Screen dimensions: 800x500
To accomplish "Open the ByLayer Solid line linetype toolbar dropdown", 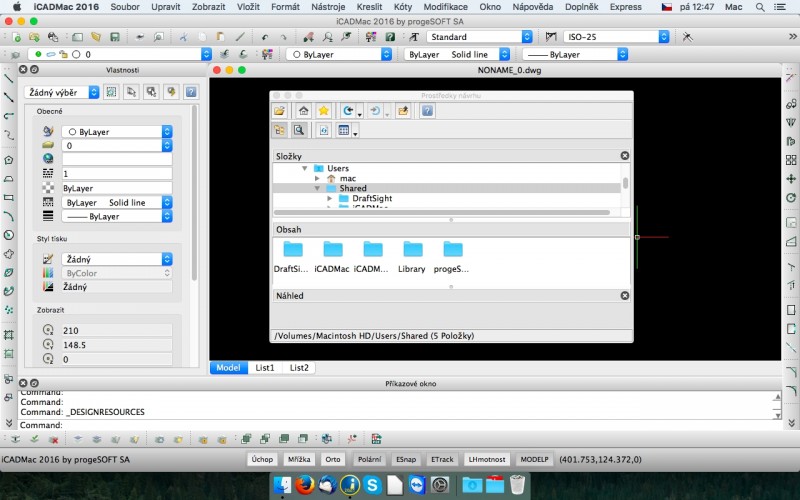I will (x=457, y=54).
